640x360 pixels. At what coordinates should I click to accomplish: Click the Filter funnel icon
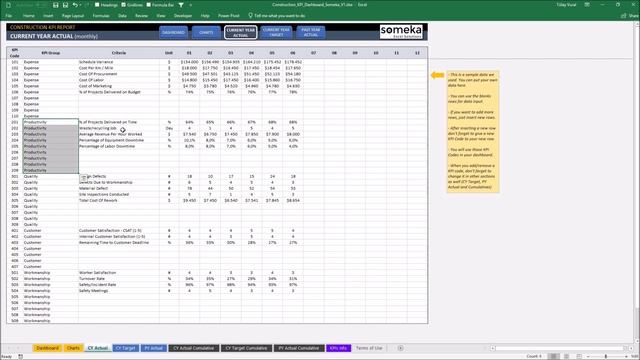[x=181, y=5]
